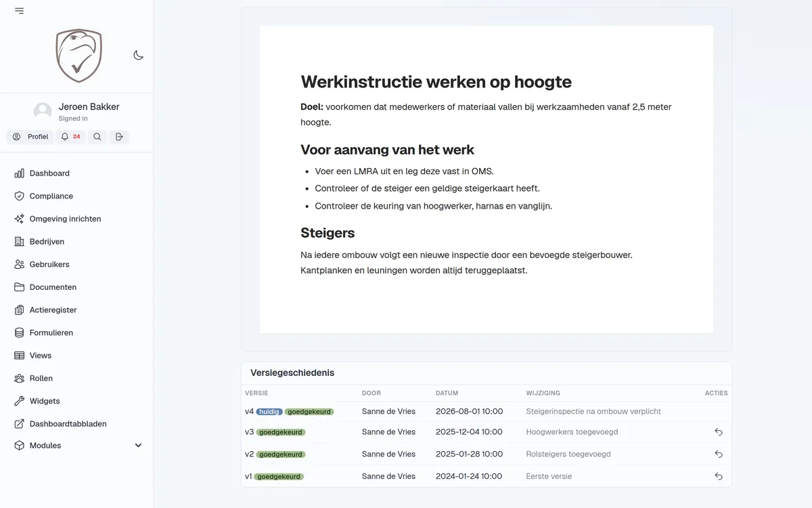Click Wijziging column header
The height and width of the screenshot is (508, 812).
click(543, 393)
